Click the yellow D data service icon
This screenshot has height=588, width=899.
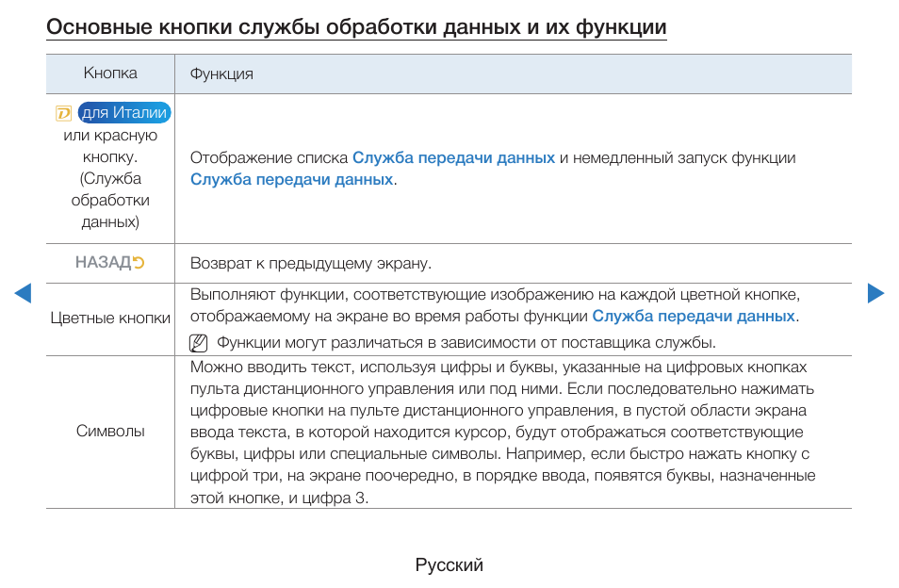click(x=63, y=111)
